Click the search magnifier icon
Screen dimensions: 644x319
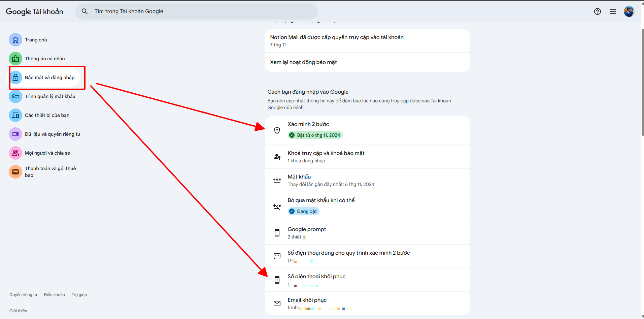pos(85,11)
